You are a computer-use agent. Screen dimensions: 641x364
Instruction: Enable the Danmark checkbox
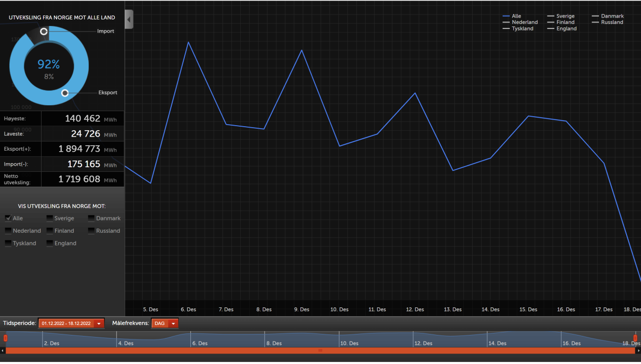pos(92,218)
